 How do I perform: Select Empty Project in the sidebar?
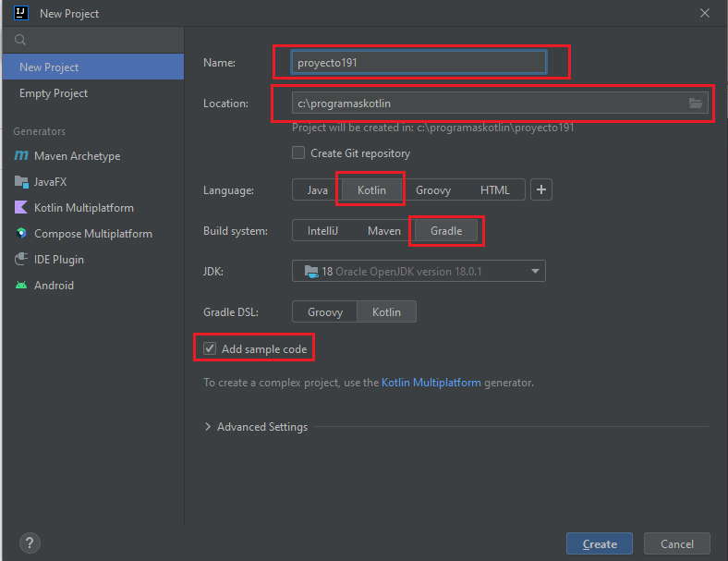[x=93, y=93]
